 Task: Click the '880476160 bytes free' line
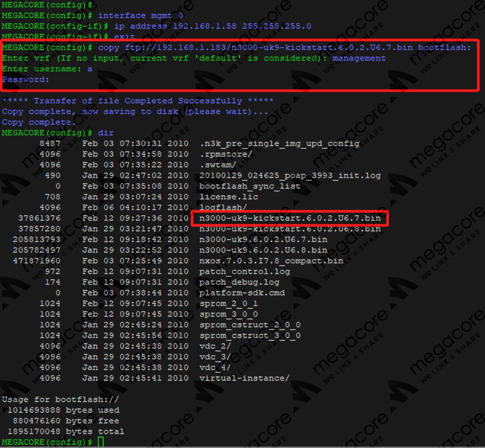click(66, 421)
